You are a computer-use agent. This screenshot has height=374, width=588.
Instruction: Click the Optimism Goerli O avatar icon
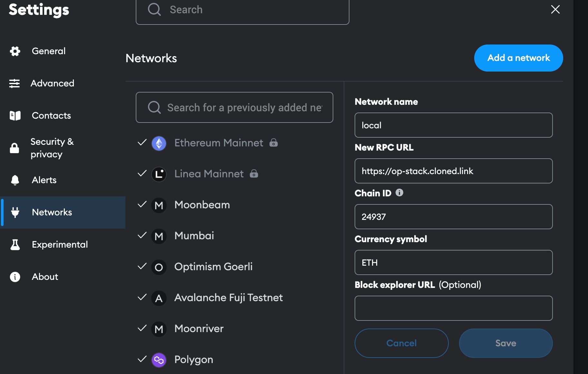tap(159, 267)
